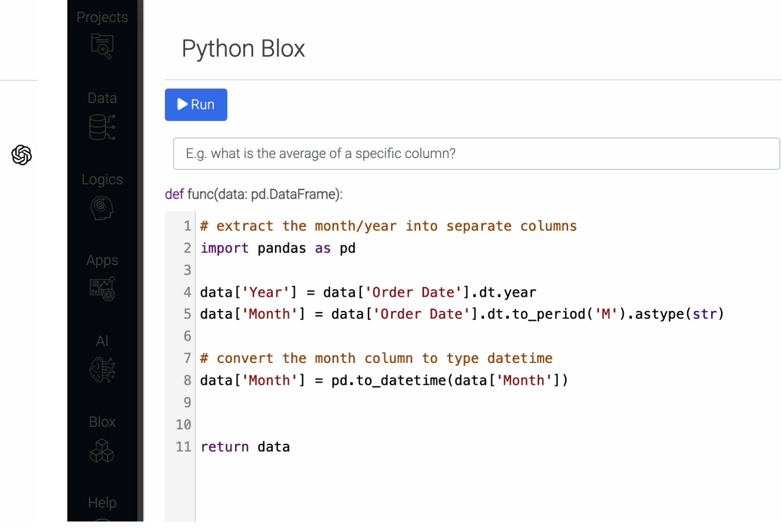Select the Data database icon
This screenshot has width=782, height=532.
point(102,127)
